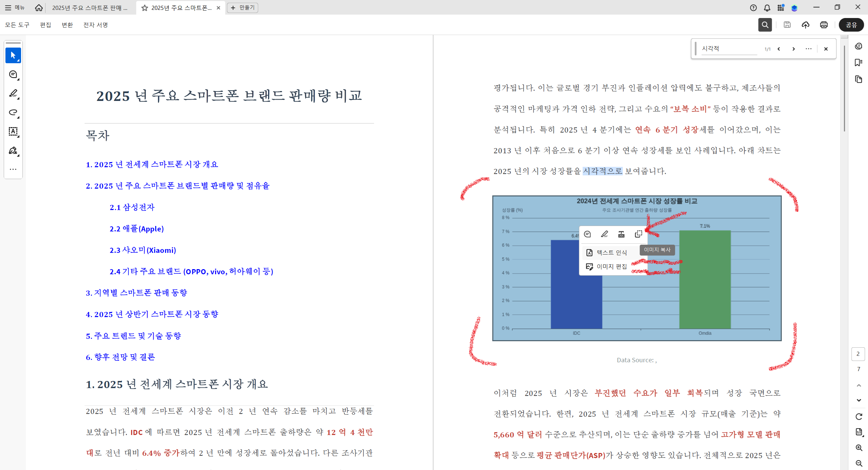The width and height of the screenshot is (868, 470).
Task: Select the comment tool in the left toolbar
Action: click(x=13, y=74)
